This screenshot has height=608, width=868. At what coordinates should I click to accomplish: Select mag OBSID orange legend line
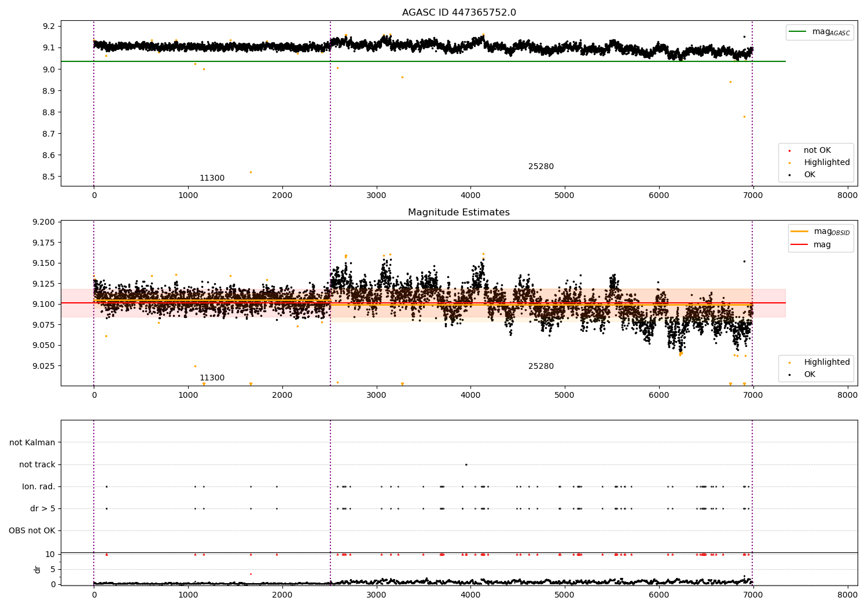[799, 231]
